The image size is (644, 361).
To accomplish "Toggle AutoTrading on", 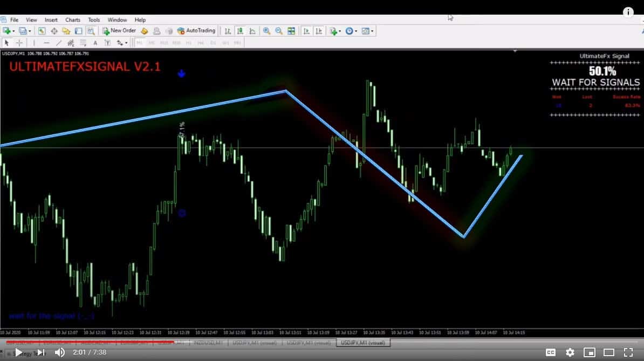I will tap(196, 31).
